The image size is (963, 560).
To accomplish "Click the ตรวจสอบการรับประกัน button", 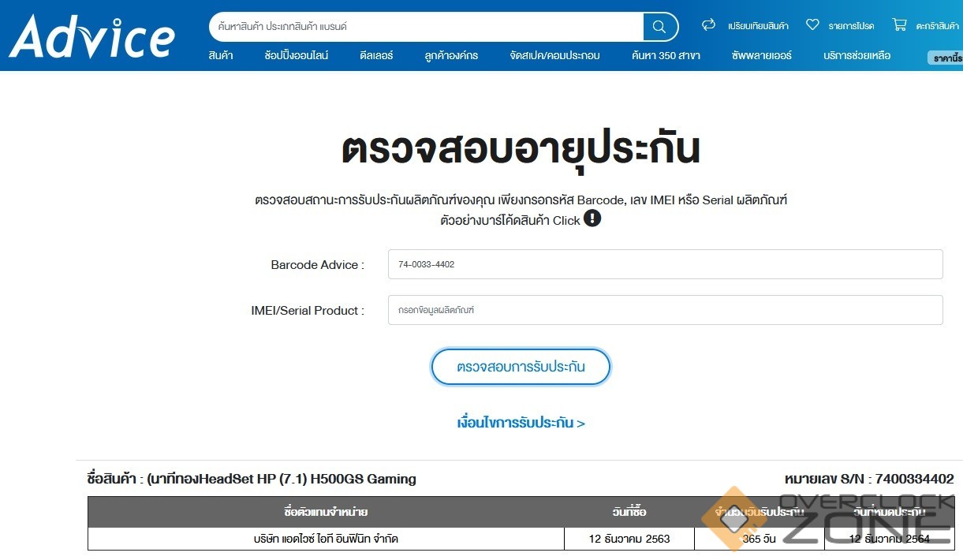I will [521, 367].
